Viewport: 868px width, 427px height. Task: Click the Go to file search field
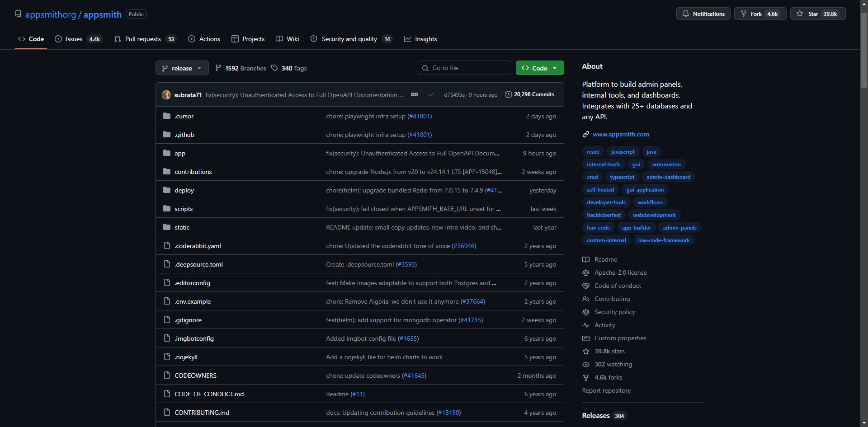[465, 68]
